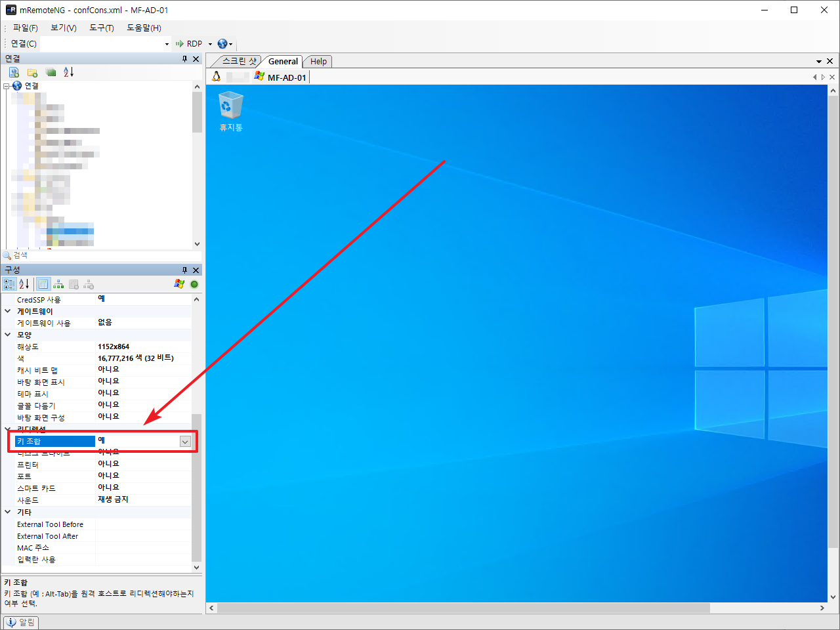840x630 pixels.
Task: Click the 해상도 value 1152x864
Action: 114,346
